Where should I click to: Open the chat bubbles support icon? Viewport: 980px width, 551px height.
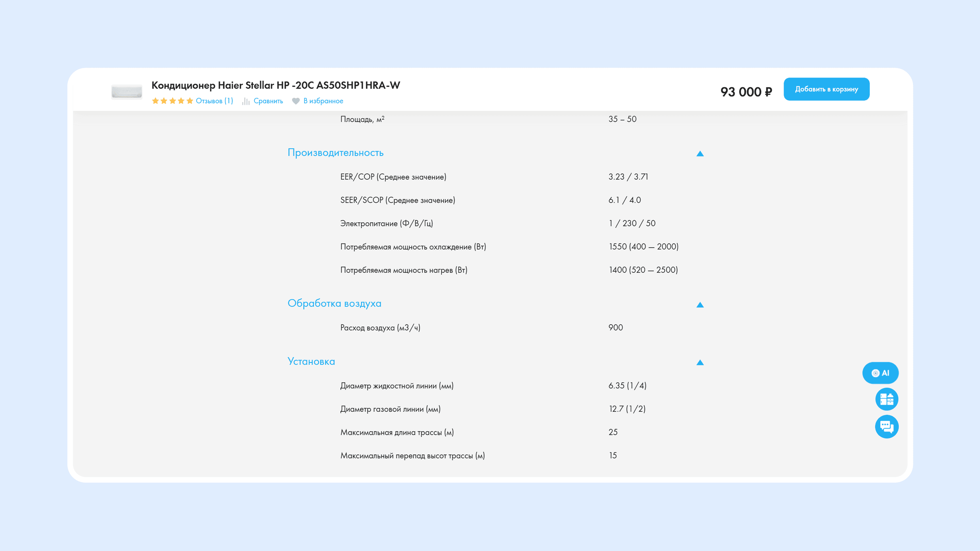click(x=886, y=427)
